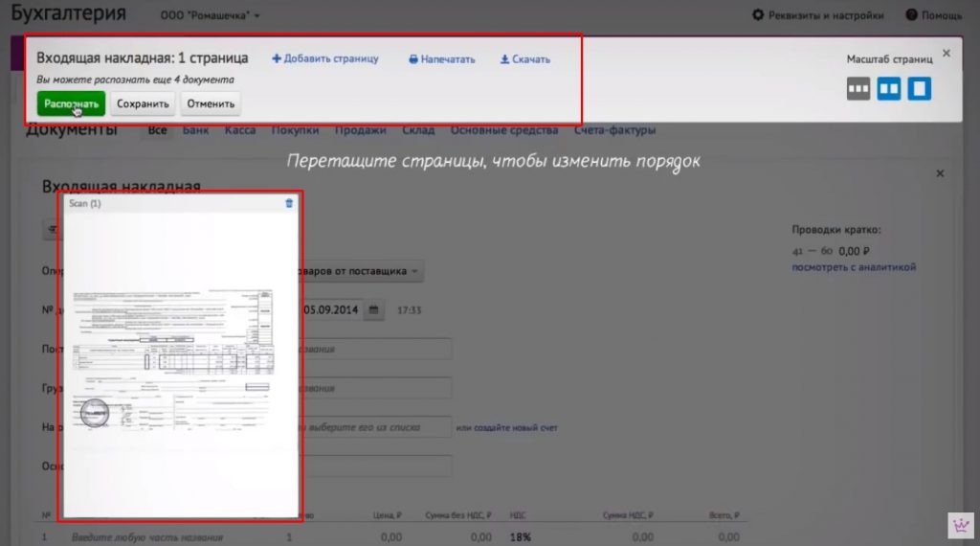980x546 pixels.
Task: Click the product name input row 1
Action: point(147,537)
